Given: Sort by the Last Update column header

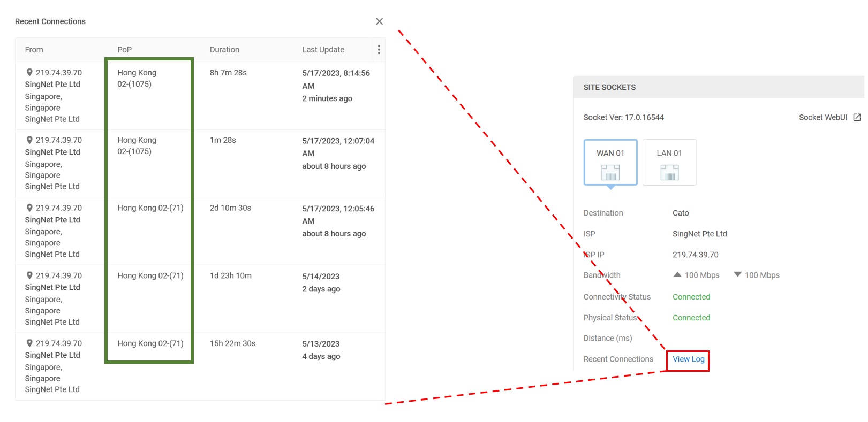Looking at the screenshot, I should tap(323, 50).
